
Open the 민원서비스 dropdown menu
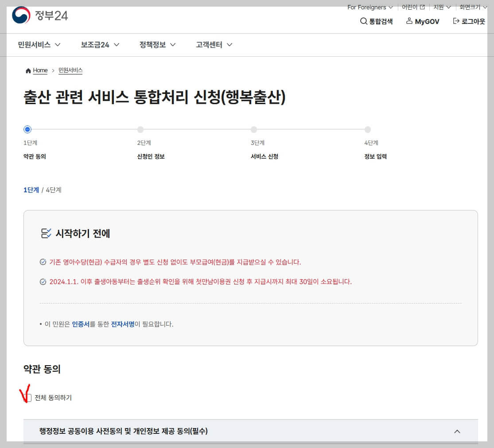coord(39,44)
